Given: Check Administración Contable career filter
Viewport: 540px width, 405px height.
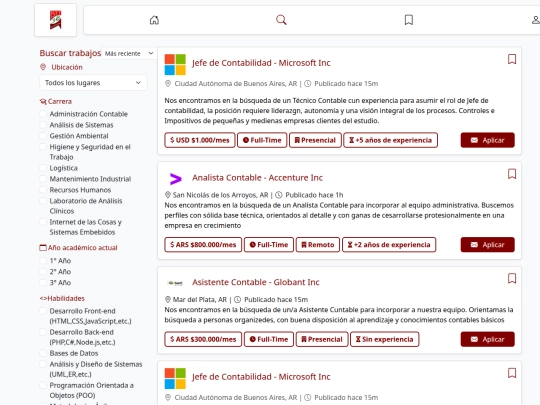Looking at the screenshot, I should pos(43,114).
